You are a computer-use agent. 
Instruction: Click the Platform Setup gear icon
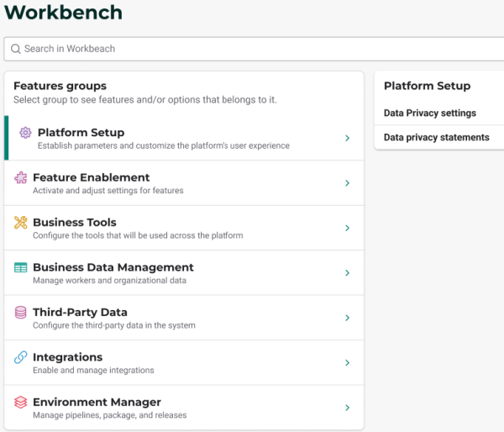[25, 133]
